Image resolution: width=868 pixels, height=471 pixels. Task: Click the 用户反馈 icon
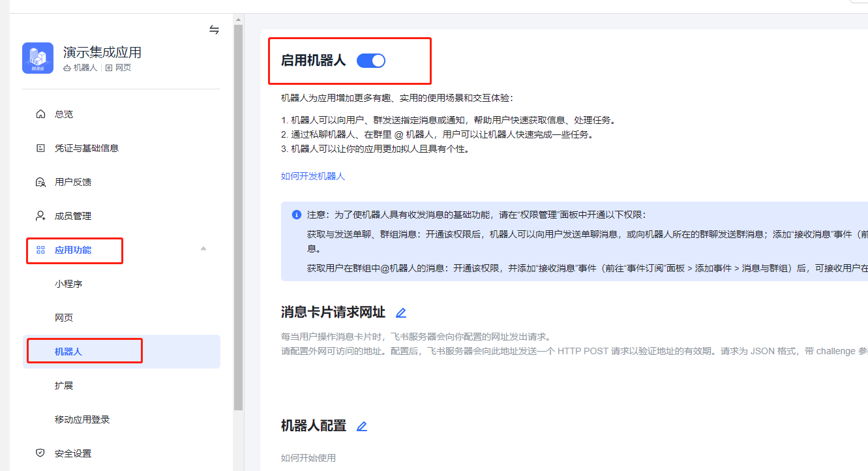tap(40, 182)
